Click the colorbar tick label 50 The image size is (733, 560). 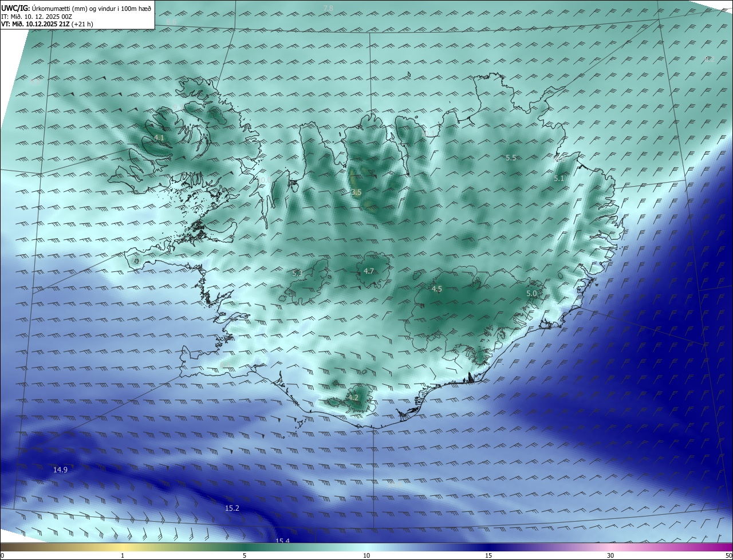[728, 556]
